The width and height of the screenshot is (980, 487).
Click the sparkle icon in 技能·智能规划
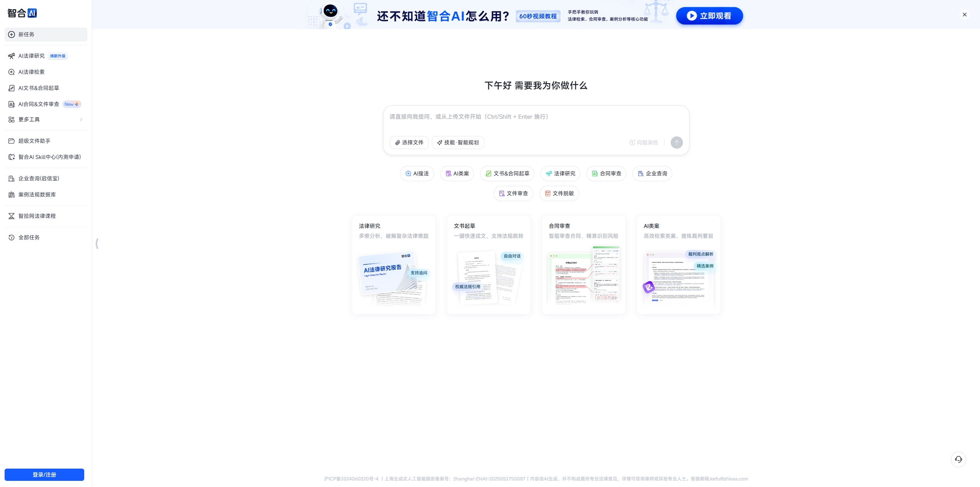coord(439,143)
